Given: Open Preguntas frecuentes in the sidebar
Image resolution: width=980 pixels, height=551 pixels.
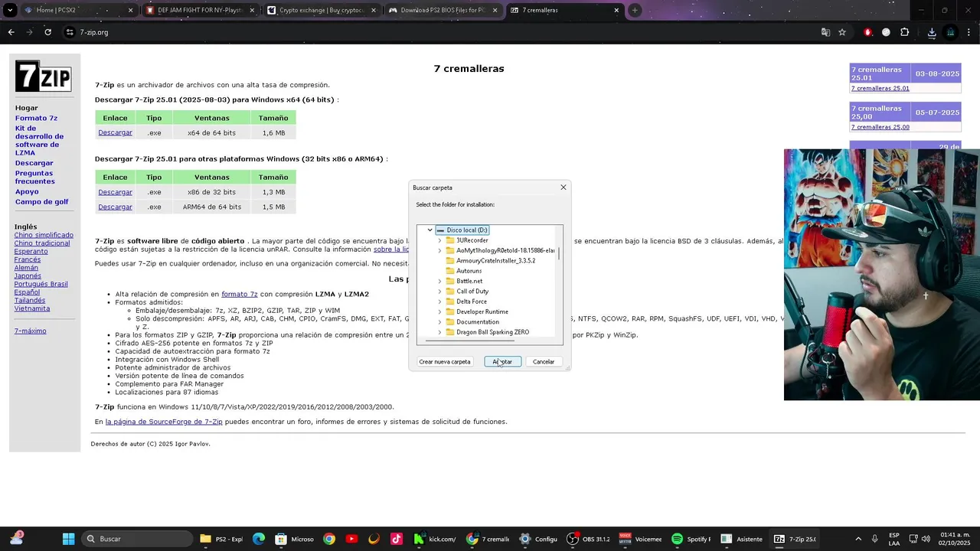Looking at the screenshot, I should [x=34, y=178].
